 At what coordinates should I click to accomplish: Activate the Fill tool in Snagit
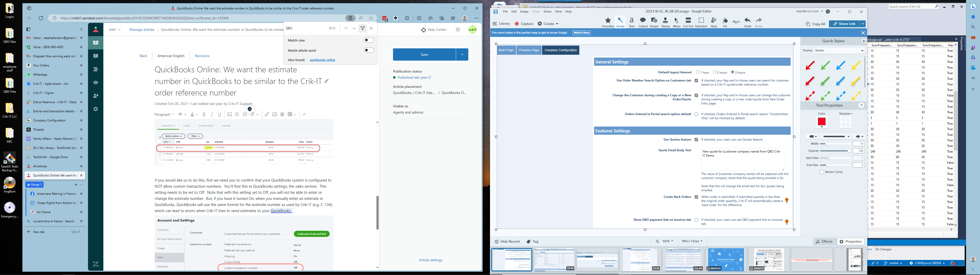click(x=725, y=22)
